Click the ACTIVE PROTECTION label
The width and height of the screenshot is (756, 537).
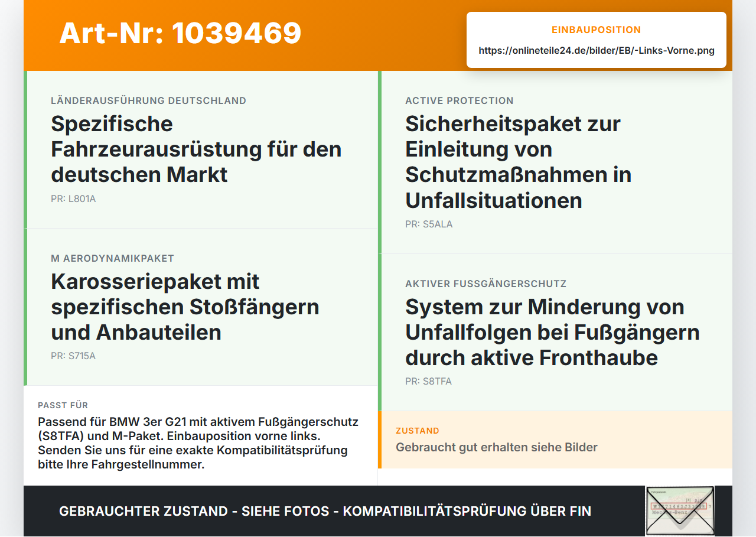tap(460, 101)
